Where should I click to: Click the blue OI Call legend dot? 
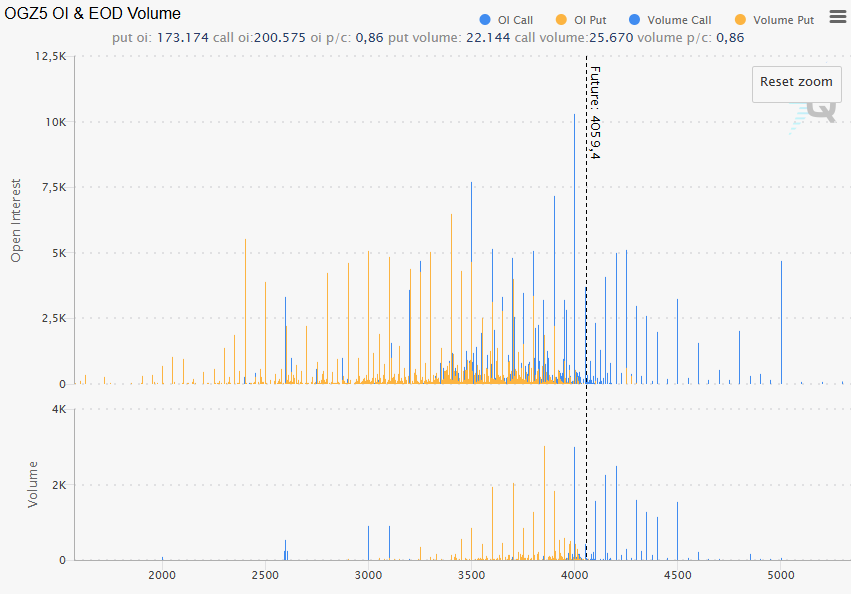point(485,20)
